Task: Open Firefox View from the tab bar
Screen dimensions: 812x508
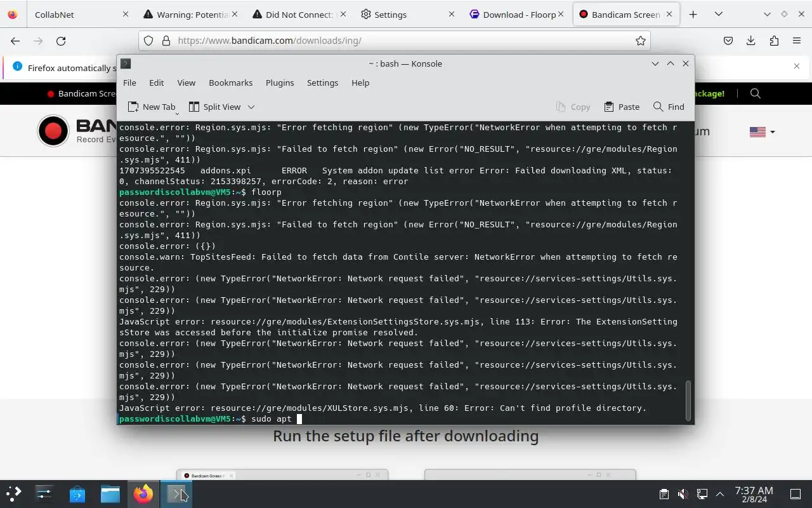Action: point(13,14)
